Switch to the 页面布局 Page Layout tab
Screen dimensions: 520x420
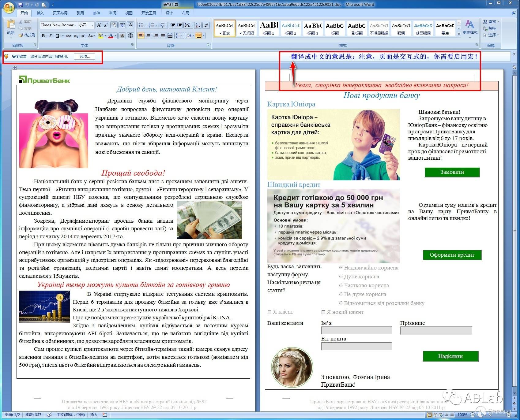tap(60, 13)
